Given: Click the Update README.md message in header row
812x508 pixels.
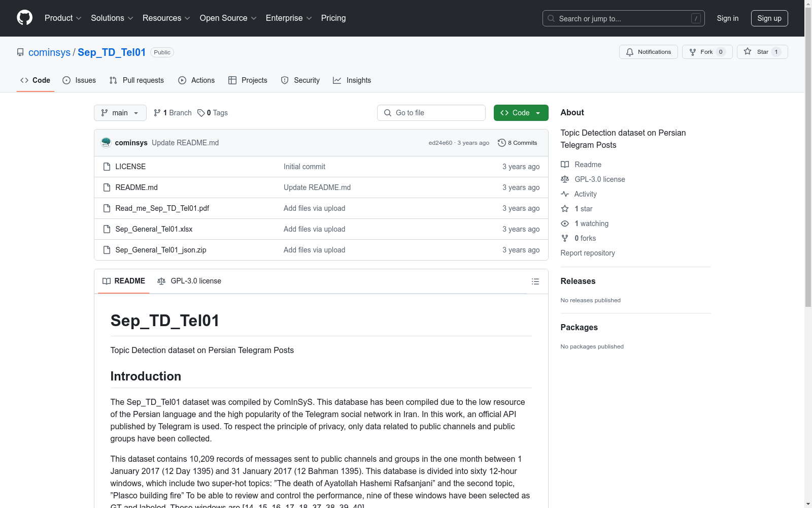Looking at the screenshot, I should click(x=185, y=143).
